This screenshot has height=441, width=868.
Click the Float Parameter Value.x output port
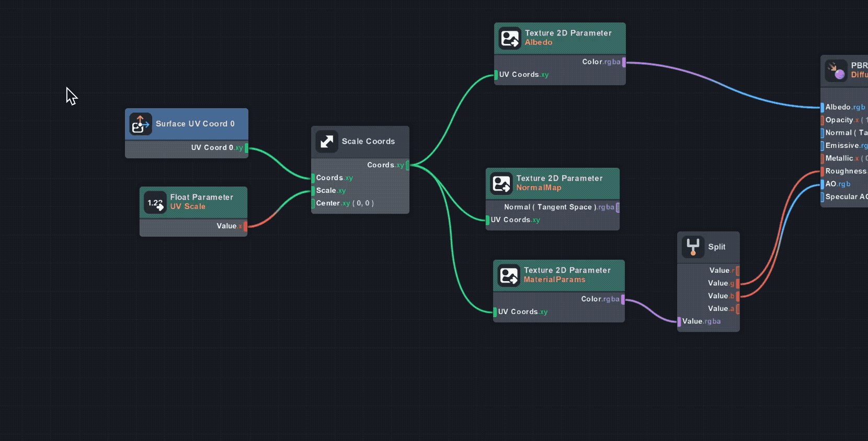(x=245, y=226)
